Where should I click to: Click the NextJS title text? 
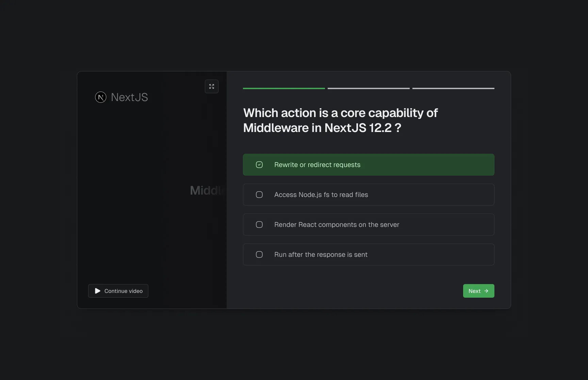pos(129,97)
